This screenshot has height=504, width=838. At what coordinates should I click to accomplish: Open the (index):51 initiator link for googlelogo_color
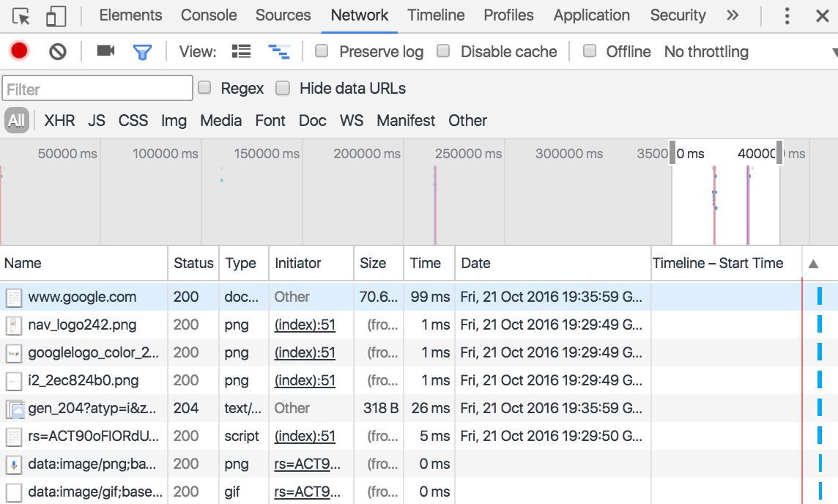click(305, 353)
